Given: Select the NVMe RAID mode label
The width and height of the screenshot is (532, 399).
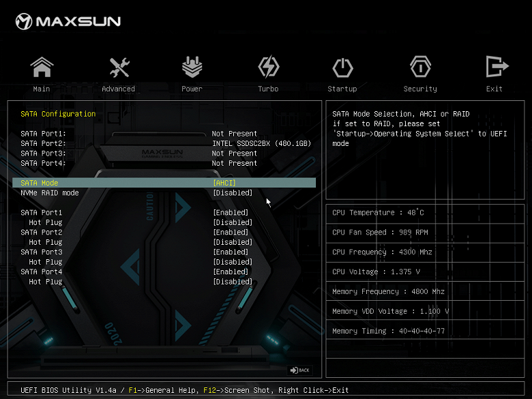Looking at the screenshot, I should [50, 193].
